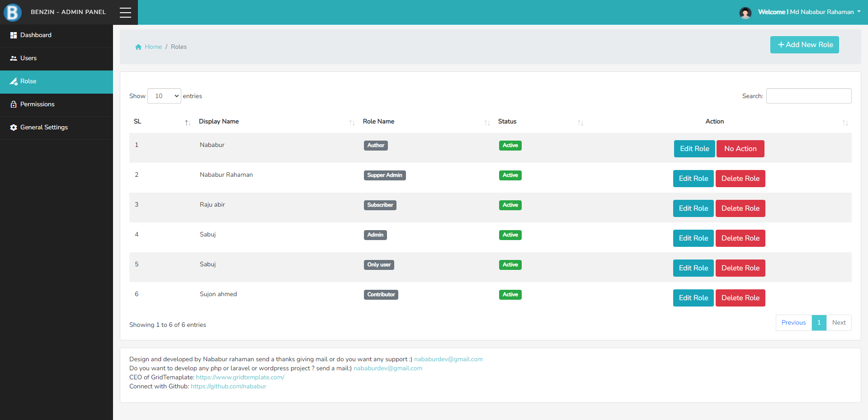
Task: Click the user avatar picture
Action: [x=745, y=13]
